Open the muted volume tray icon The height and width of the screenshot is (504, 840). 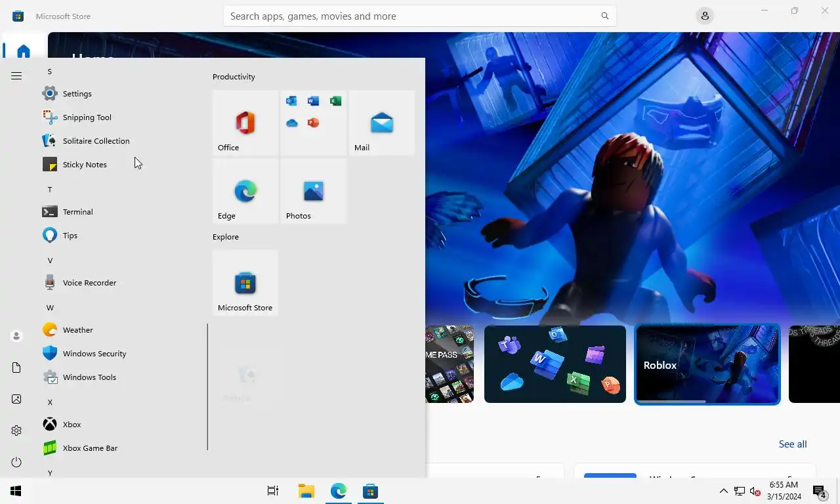point(755,491)
